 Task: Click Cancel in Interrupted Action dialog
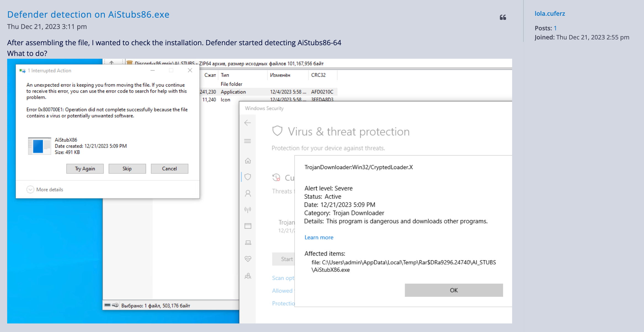pos(169,169)
